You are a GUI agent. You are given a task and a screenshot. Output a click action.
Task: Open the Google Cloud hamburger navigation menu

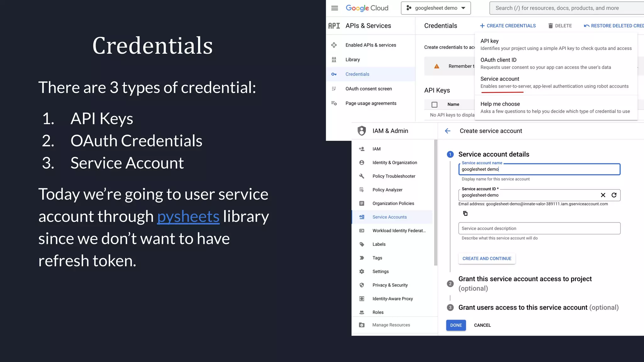coord(335,8)
